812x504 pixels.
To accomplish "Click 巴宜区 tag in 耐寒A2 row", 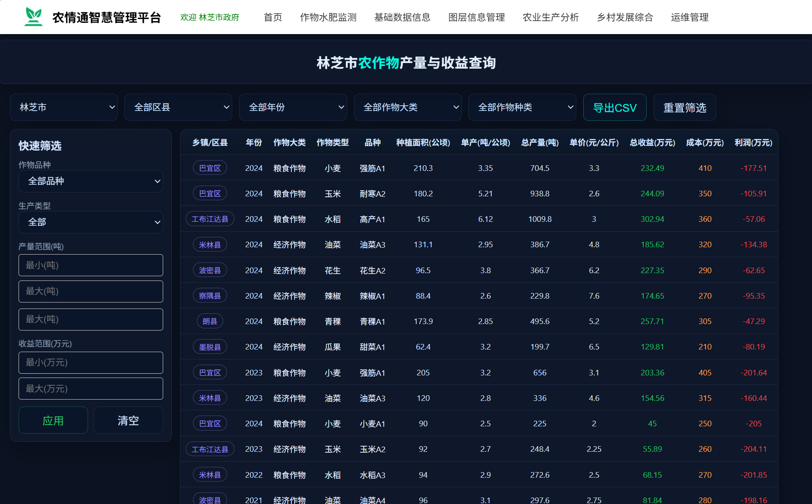I will (210, 193).
